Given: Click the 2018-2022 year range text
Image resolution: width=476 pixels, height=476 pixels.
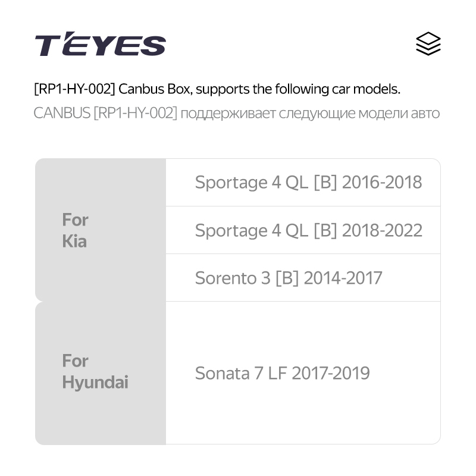Looking at the screenshot, I should click(382, 230).
